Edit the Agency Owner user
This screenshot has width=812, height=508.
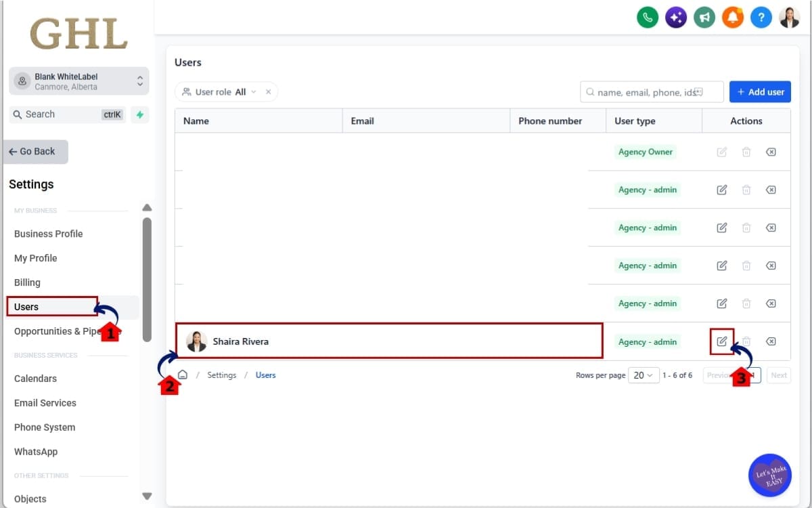[722, 152]
